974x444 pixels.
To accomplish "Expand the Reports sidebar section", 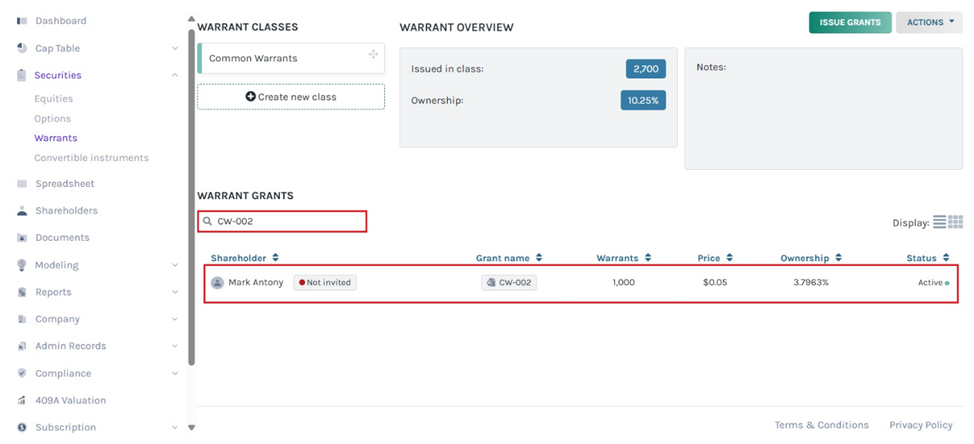I will coord(176,292).
